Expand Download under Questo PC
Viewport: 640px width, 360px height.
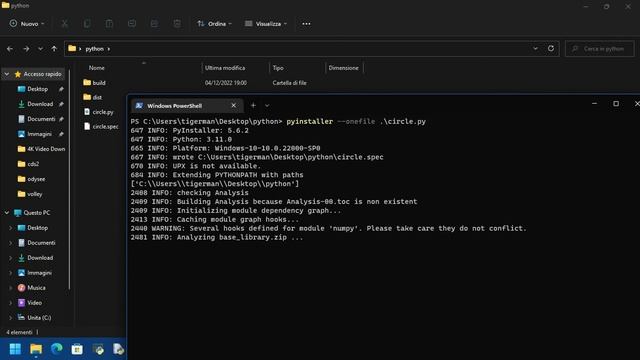11,258
